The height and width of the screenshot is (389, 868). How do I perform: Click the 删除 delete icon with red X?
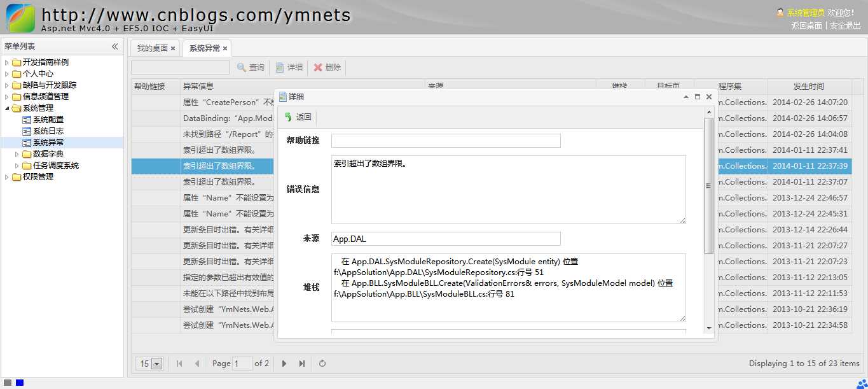pyautogui.click(x=319, y=67)
